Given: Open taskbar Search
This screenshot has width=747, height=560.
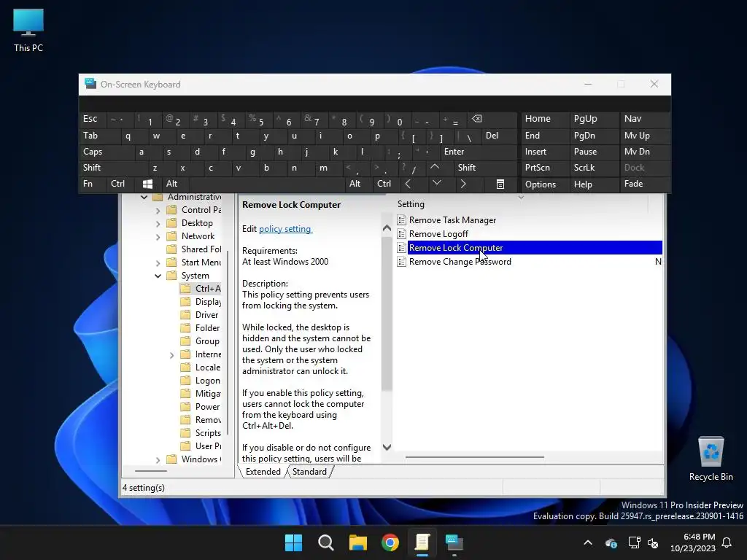Looking at the screenshot, I should coord(326,542).
